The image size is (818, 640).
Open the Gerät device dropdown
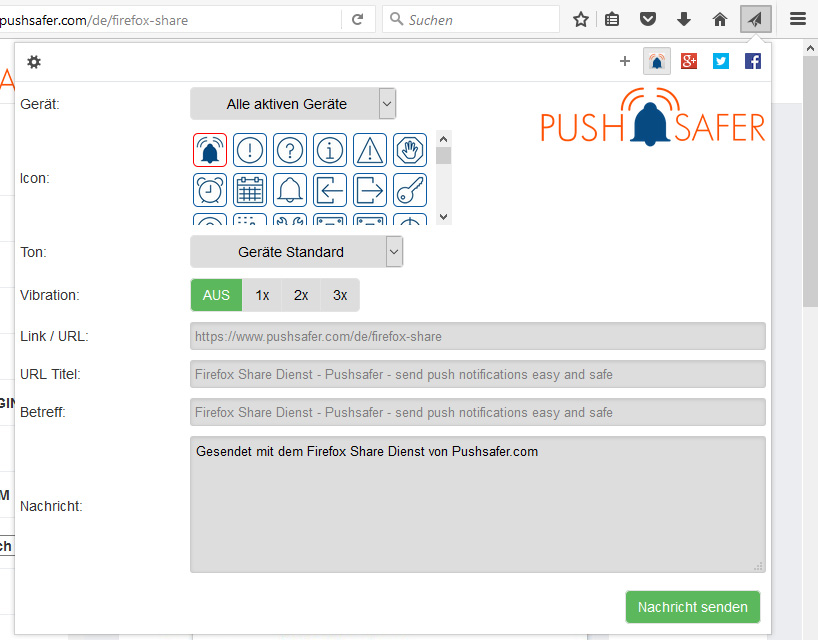click(293, 104)
